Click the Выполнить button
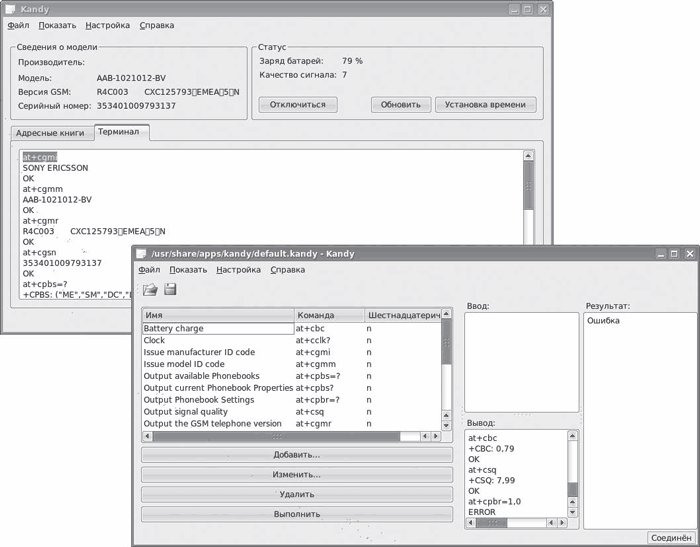The width and height of the screenshot is (700, 547). coord(296,514)
